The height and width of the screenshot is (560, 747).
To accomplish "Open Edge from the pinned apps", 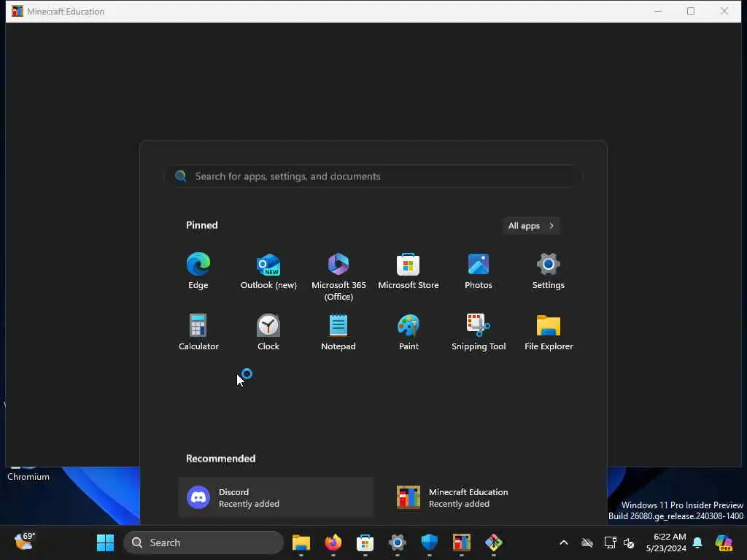I will click(x=198, y=271).
